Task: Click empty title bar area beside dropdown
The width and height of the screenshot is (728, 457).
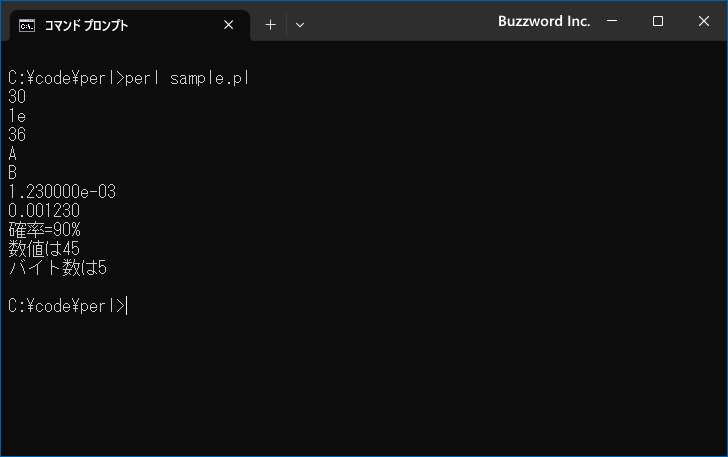Action: (399, 23)
